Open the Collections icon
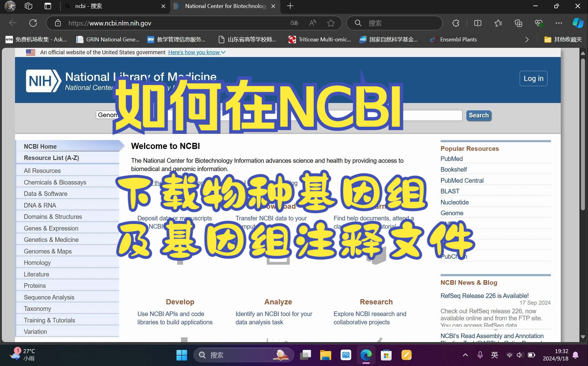 pos(518,23)
